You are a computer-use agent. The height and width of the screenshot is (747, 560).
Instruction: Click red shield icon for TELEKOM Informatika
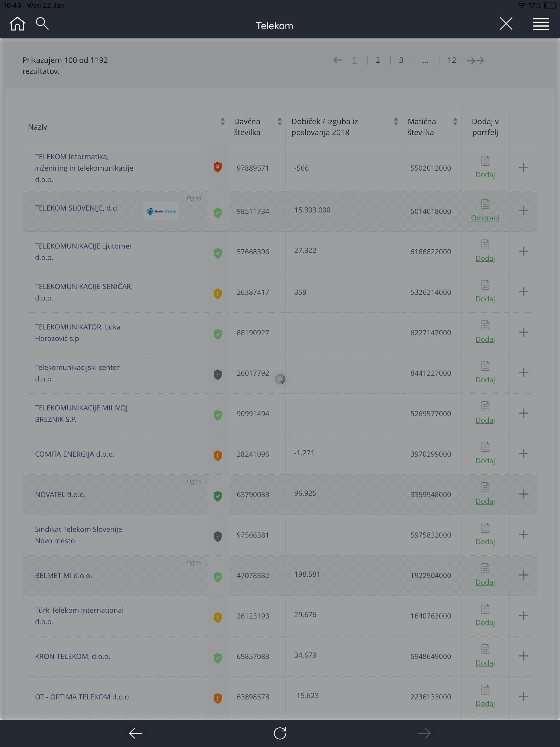(x=218, y=167)
